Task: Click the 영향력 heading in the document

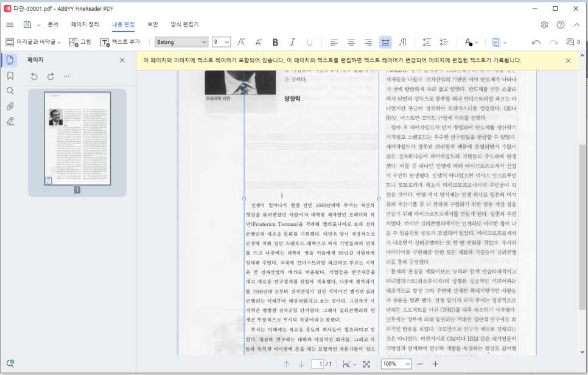Action: pyautogui.click(x=293, y=99)
